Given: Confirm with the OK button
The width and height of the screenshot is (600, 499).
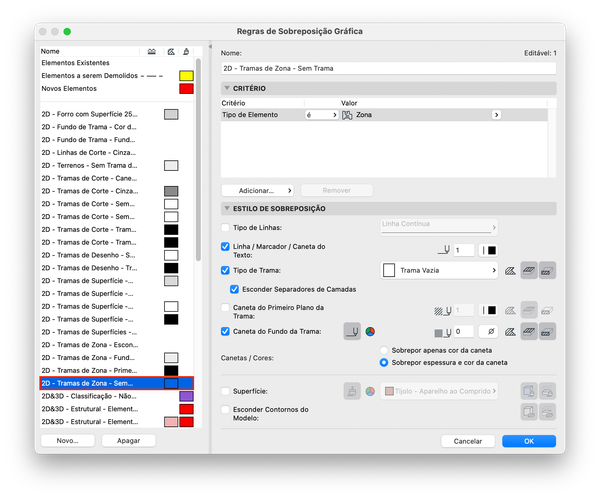Looking at the screenshot, I should pyautogui.click(x=529, y=441).
